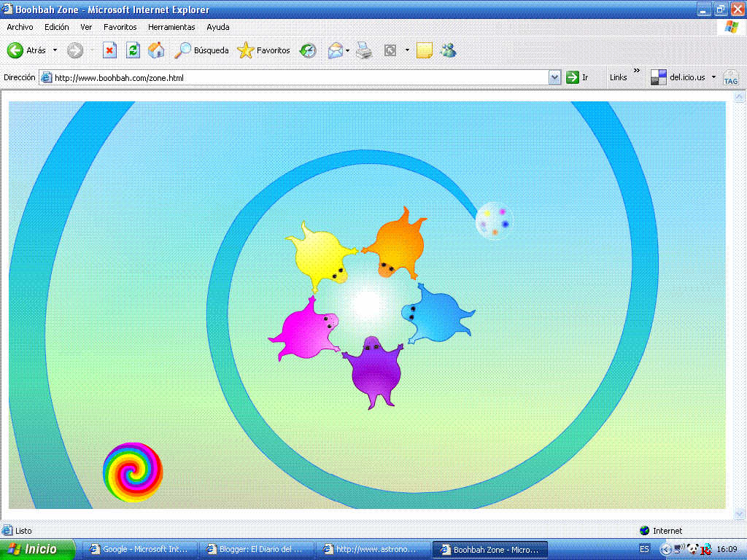
Task: Open the Herramientas menu
Action: click(x=171, y=27)
